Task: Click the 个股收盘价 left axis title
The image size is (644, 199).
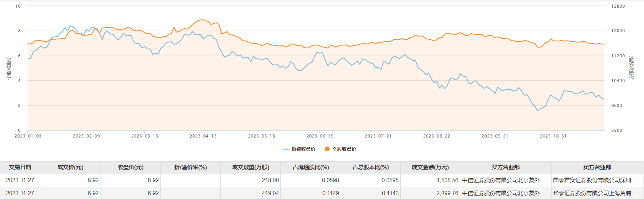Action: [8, 68]
